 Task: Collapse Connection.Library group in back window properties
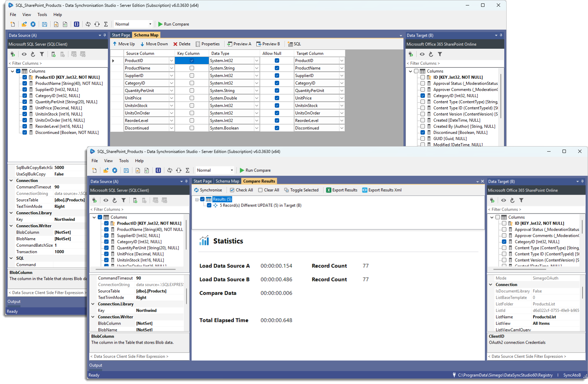[x=11, y=213]
